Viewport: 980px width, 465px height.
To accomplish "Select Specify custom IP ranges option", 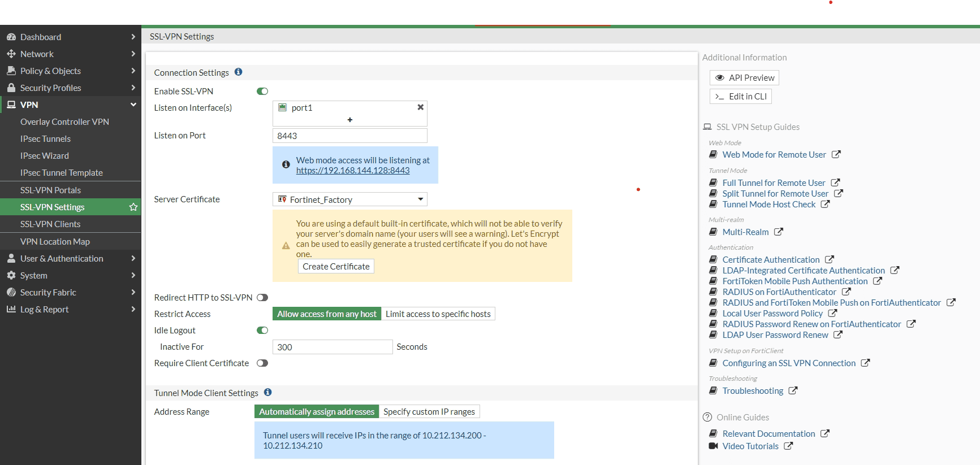I will tap(429, 411).
